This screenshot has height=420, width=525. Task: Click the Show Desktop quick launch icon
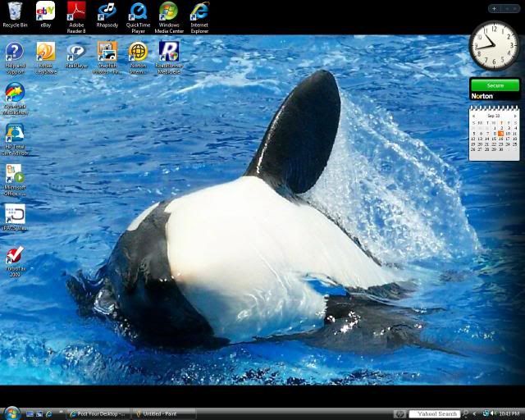(30, 414)
